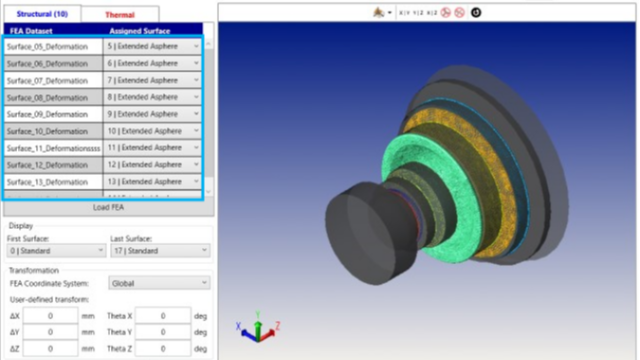Open the render style icon in viewer toolbar
Screen dimensions: 640x360
click(378, 13)
